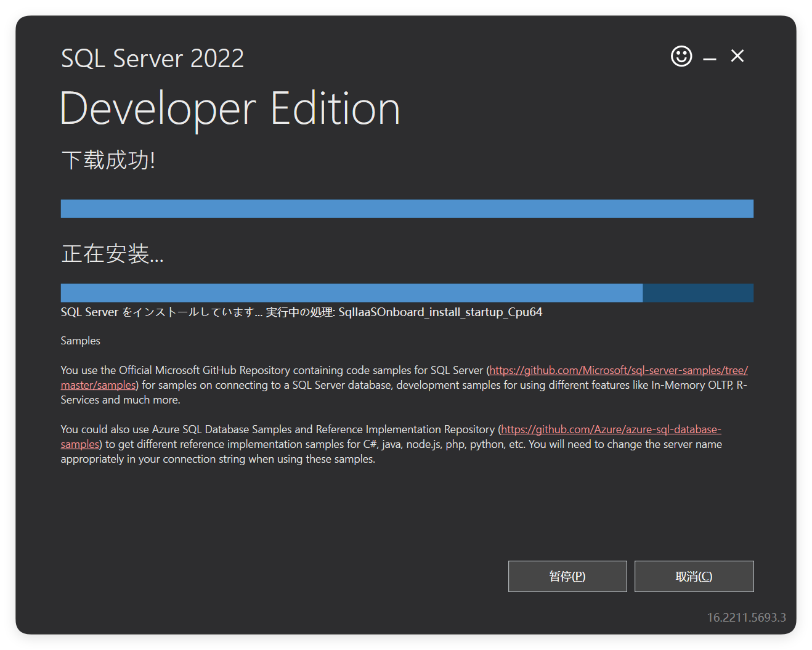Image resolution: width=812 pixels, height=650 pixels.
Task: Close the SQL Server installer window
Action: tap(737, 56)
